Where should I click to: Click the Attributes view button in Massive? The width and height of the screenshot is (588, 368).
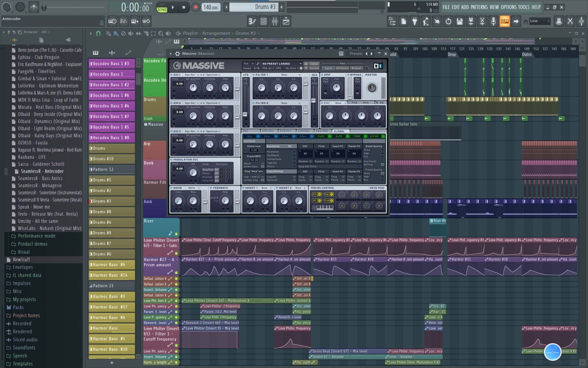tap(342, 68)
